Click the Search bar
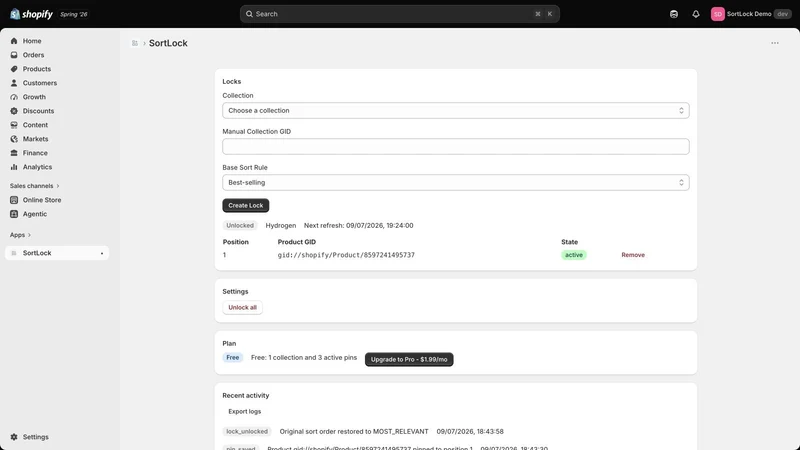 [x=399, y=14]
